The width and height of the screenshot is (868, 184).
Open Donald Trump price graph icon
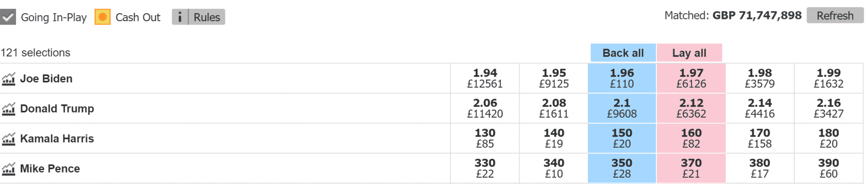(8, 109)
